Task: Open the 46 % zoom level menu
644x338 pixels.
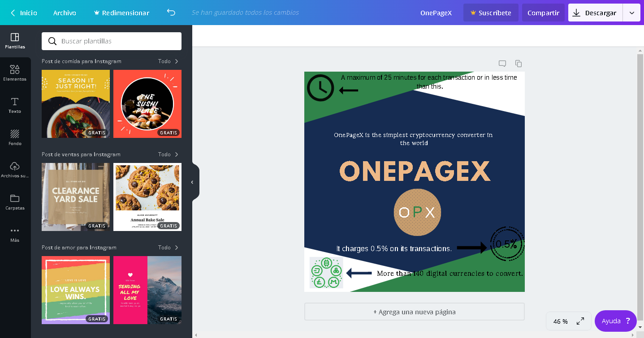Action: pyautogui.click(x=561, y=321)
